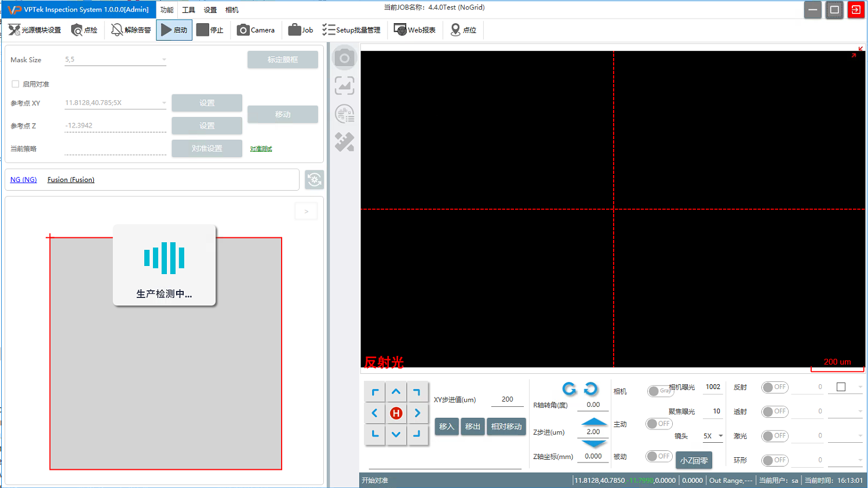The height and width of the screenshot is (488, 868).
Task: Click the XY步进值 input field
Action: pos(507,399)
